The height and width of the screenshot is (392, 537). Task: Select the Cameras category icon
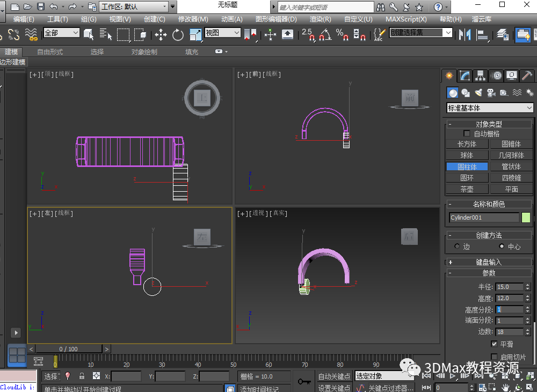pos(491,93)
